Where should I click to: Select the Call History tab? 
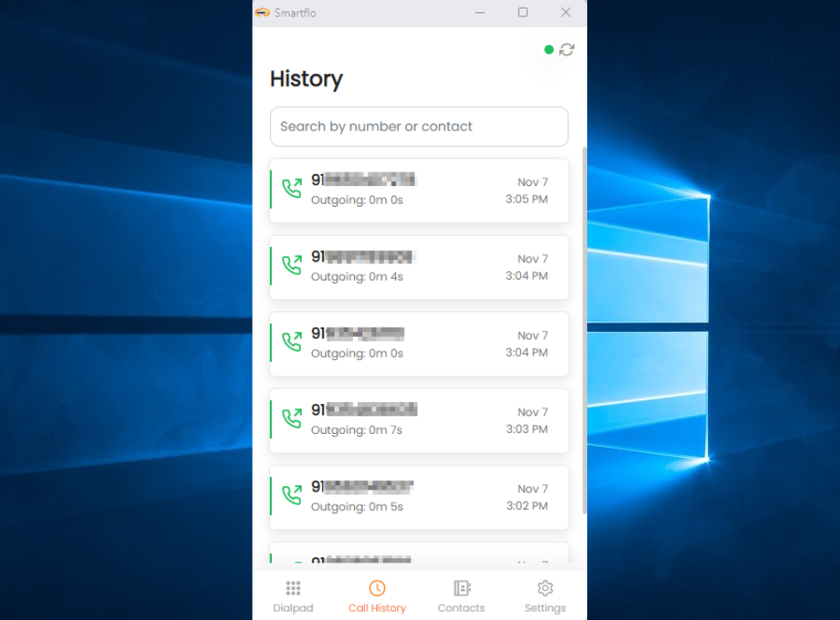[x=377, y=597]
